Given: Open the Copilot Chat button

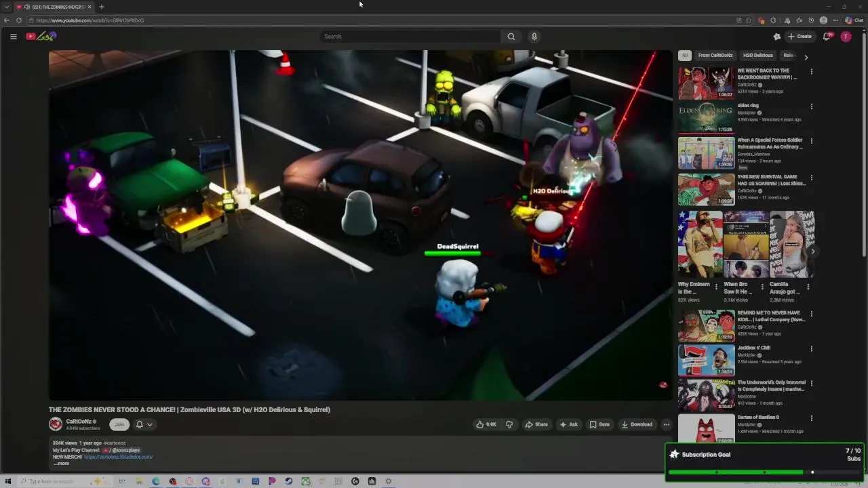Looking at the screenshot, I should click(854, 20).
